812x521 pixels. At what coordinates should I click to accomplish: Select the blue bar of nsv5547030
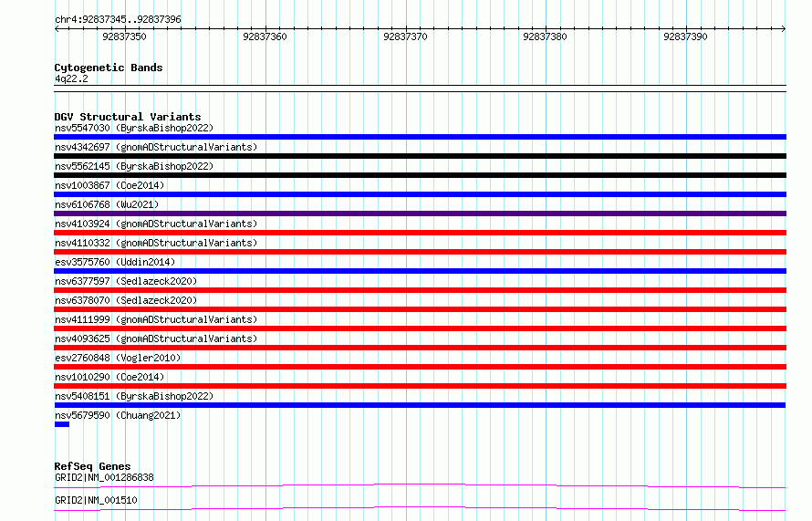420,137
